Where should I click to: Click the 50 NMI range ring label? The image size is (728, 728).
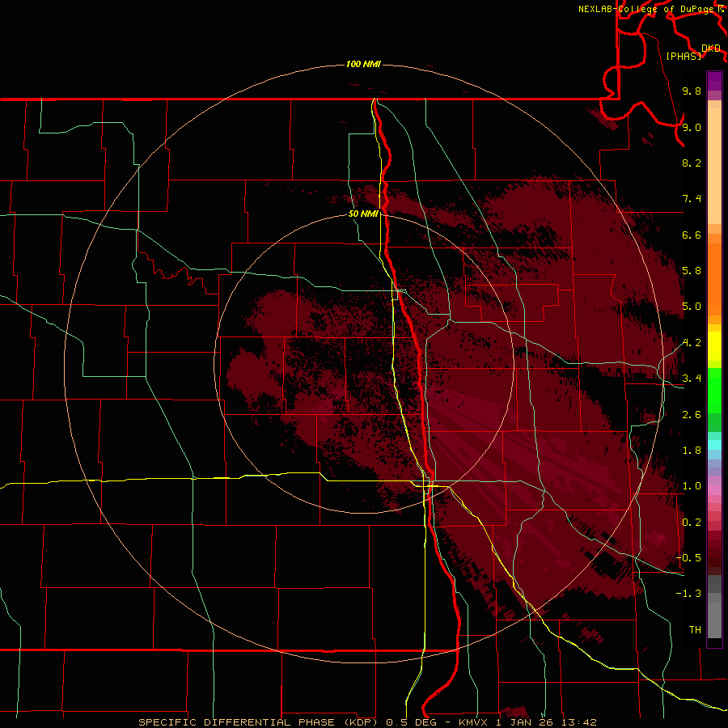coord(363,214)
